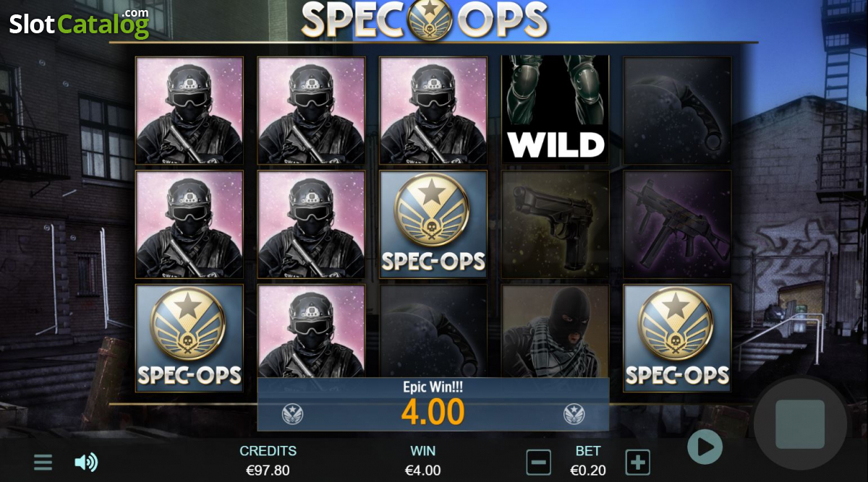Click the WILD symbol on reel four

pyautogui.click(x=556, y=110)
